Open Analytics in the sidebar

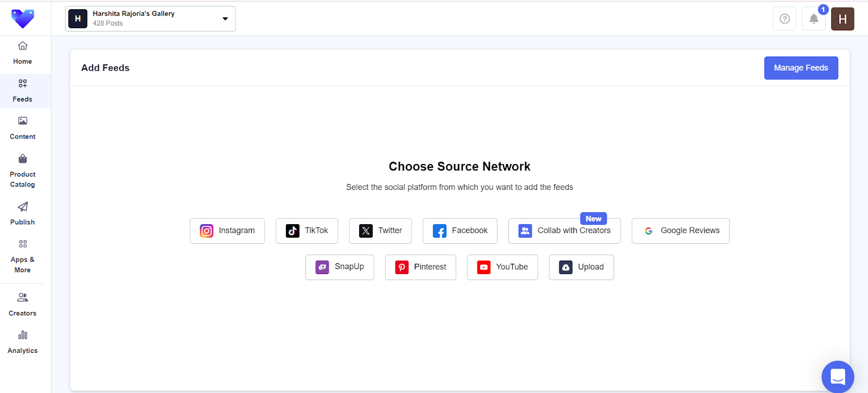coord(23,342)
